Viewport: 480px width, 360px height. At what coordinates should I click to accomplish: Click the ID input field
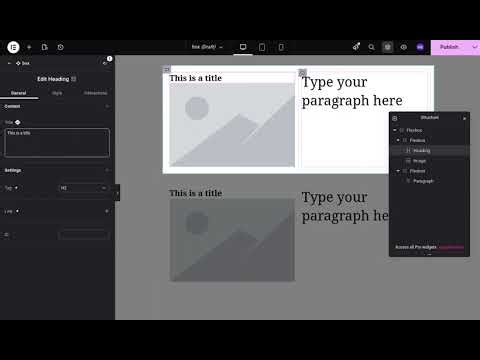(x=84, y=235)
